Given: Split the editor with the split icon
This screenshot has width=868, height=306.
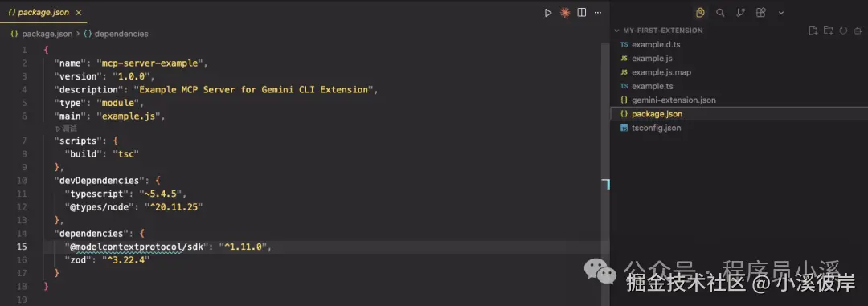Looking at the screenshot, I should click(582, 13).
